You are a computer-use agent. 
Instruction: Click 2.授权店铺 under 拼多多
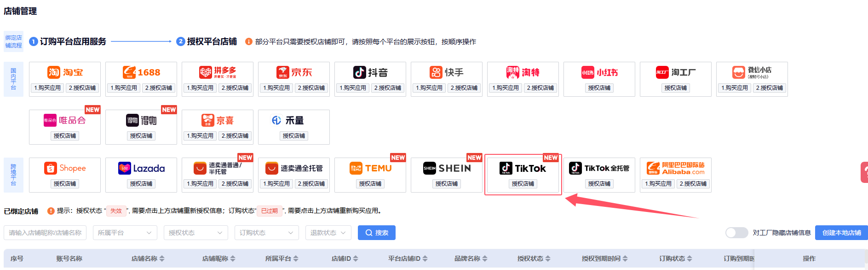click(235, 88)
